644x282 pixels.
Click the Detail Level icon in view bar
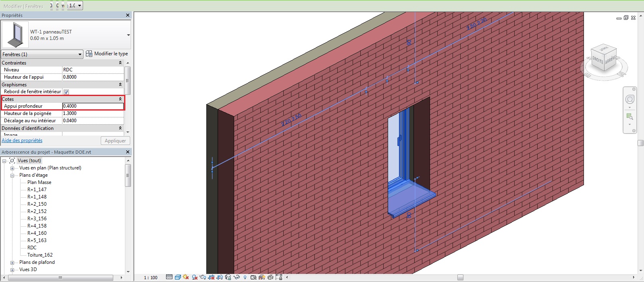click(x=169, y=277)
